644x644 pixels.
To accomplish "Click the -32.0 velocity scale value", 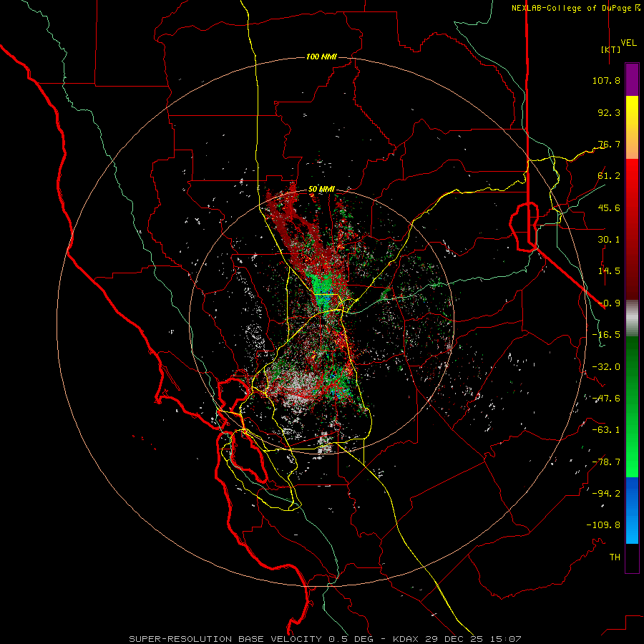I will [x=606, y=367].
